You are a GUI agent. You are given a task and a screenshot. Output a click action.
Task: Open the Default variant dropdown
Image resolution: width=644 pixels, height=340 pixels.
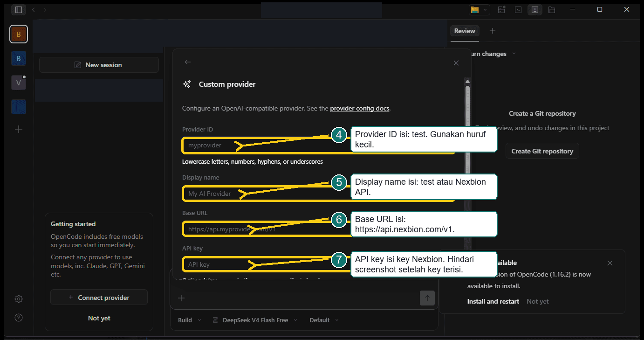coord(324,320)
